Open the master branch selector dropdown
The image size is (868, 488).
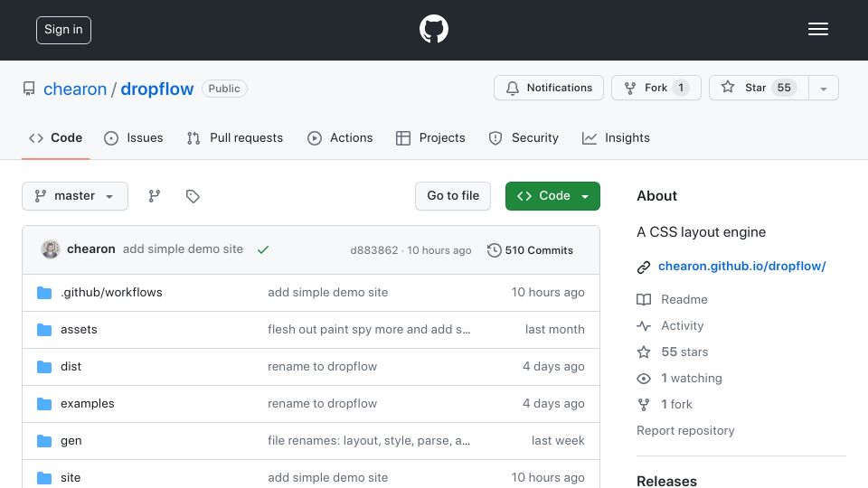pyautogui.click(x=75, y=196)
